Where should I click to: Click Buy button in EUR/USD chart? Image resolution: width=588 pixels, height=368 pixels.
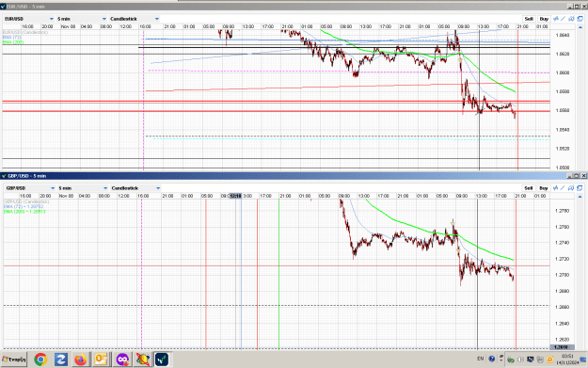coord(544,19)
